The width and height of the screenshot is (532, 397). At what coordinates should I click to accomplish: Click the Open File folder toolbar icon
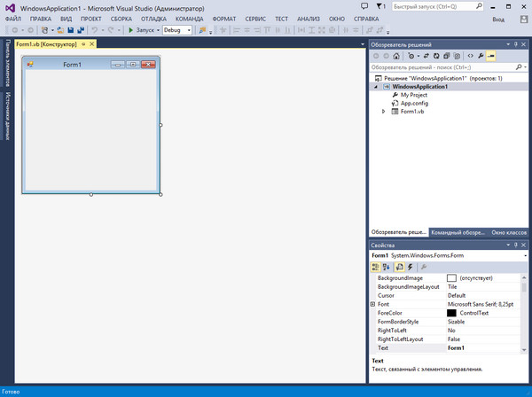tap(60, 30)
